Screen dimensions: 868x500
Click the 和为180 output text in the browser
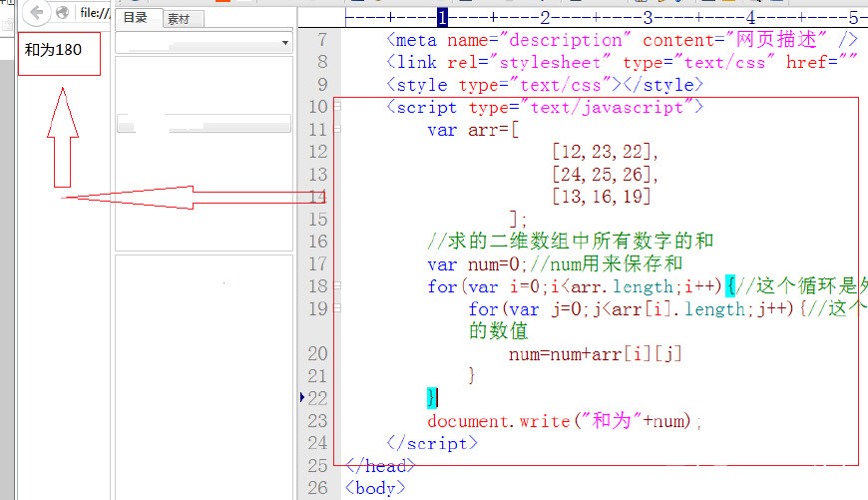(x=53, y=50)
